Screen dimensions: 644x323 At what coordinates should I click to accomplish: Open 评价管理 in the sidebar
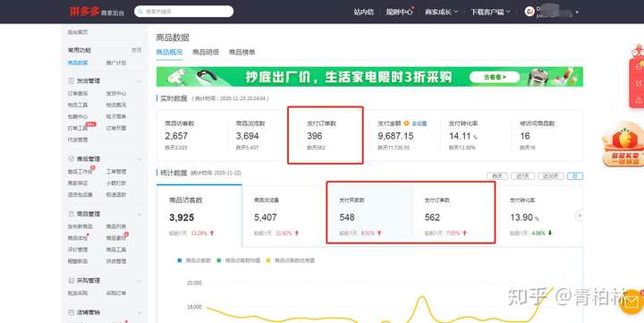(78, 250)
